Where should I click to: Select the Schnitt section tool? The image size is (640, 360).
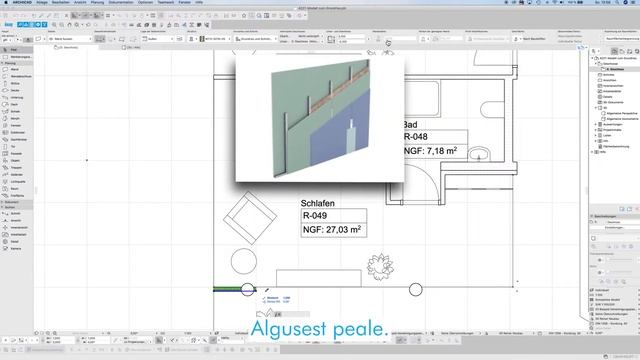click(x=16, y=213)
